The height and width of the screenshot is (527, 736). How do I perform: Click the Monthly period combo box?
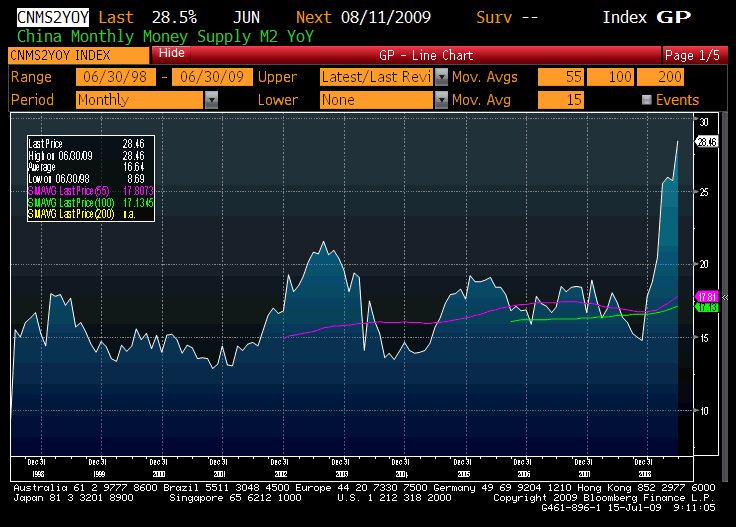[140, 100]
